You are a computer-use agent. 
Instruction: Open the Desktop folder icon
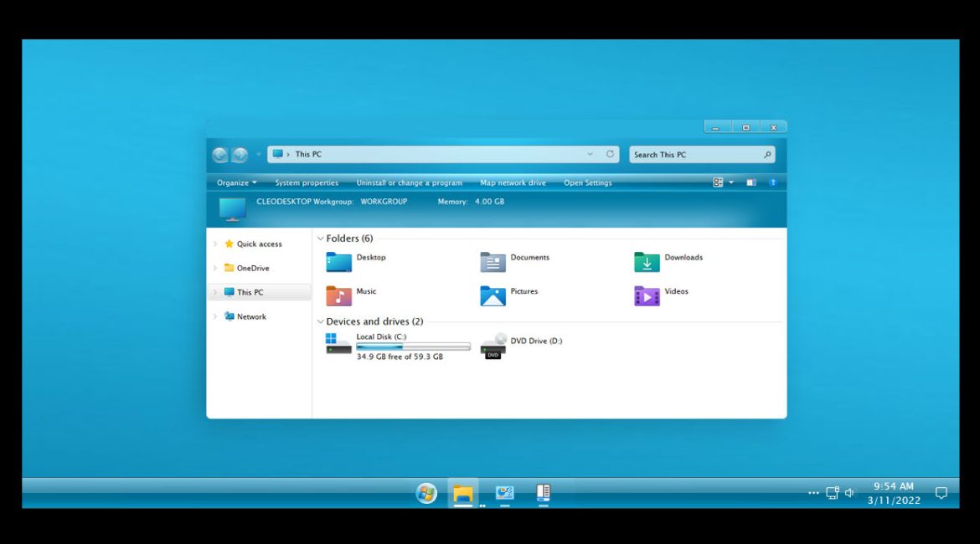[338, 262]
